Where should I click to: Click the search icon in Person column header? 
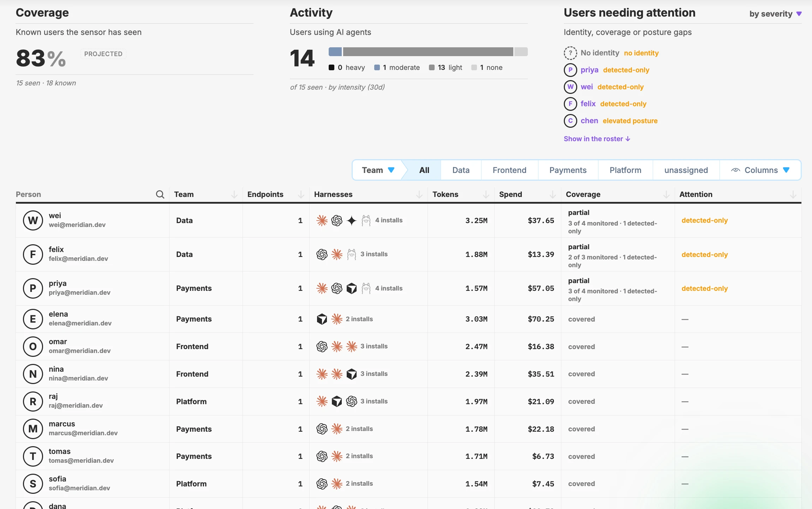point(160,194)
